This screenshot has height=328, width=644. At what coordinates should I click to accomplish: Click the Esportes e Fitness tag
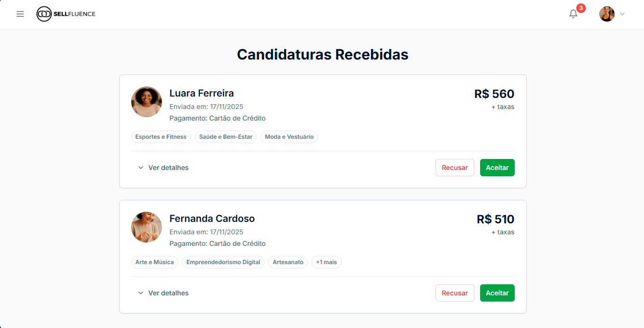tap(161, 137)
